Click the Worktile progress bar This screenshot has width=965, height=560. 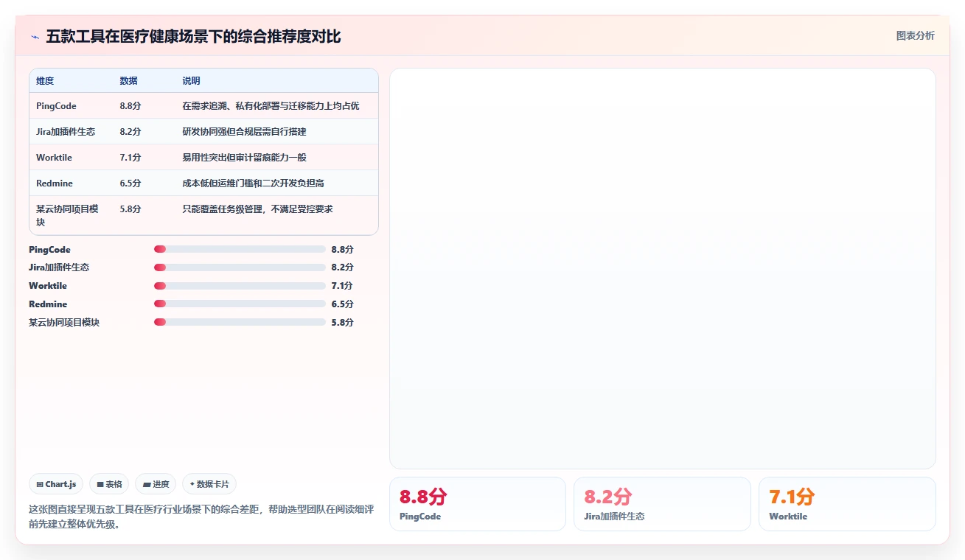pyautogui.click(x=240, y=286)
